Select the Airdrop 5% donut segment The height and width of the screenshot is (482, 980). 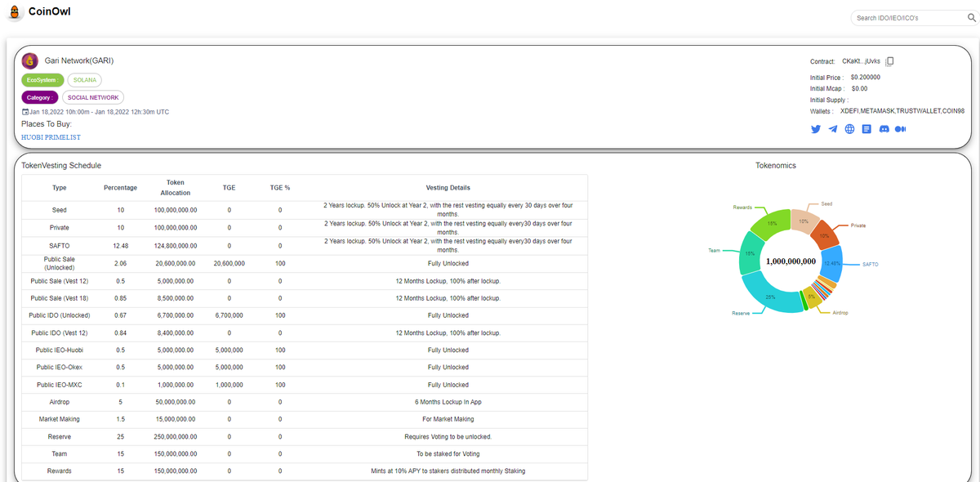click(810, 297)
